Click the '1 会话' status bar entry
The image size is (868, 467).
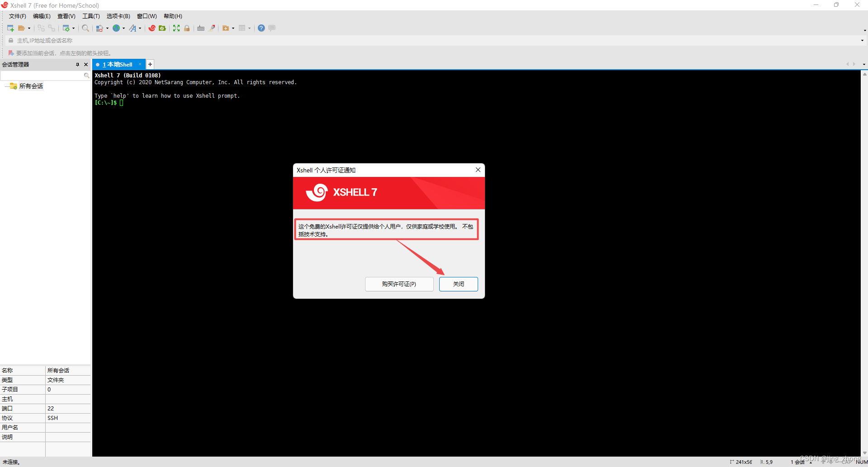point(797,462)
